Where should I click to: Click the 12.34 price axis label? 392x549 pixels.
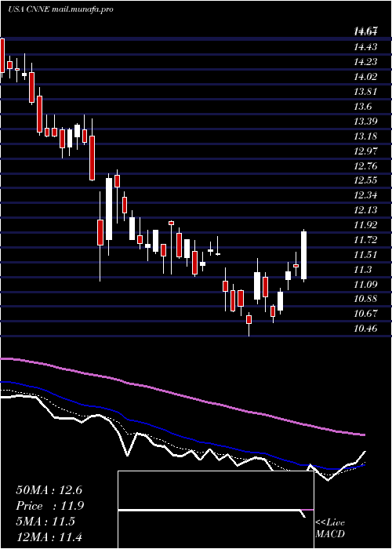365,195
